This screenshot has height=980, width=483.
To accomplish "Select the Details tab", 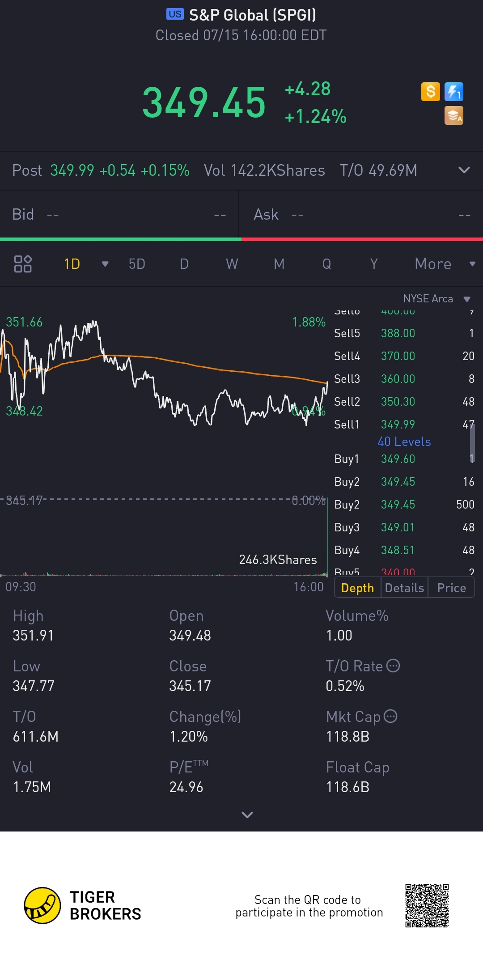I will pos(404,588).
